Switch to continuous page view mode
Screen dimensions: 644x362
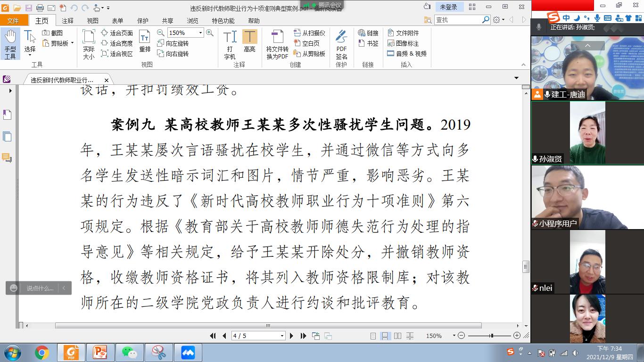pos(385,336)
